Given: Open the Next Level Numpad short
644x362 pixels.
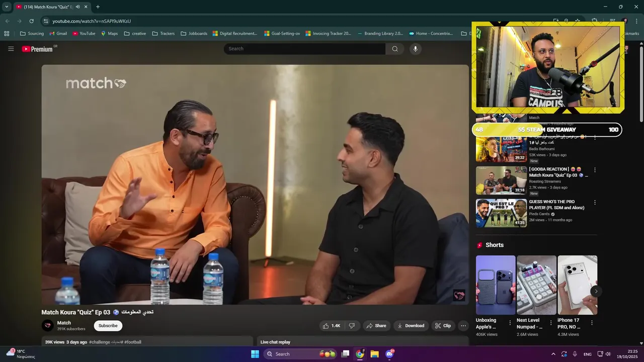Looking at the screenshot, I should (x=536, y=285).
